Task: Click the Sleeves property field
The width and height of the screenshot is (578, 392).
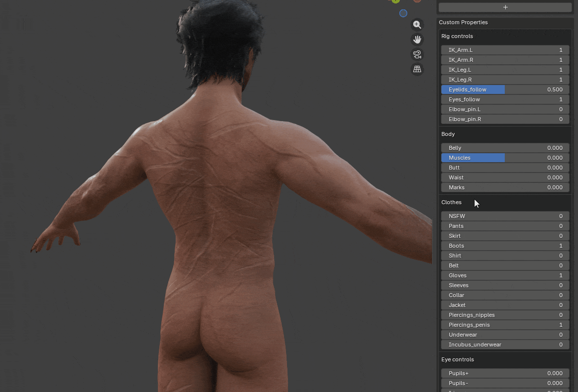Action: point(505,286)
